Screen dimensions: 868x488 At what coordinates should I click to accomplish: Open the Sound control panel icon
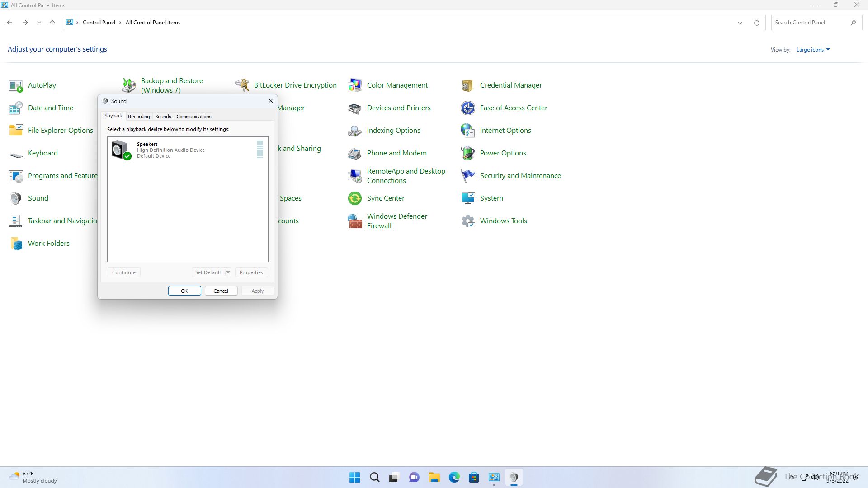16,198
